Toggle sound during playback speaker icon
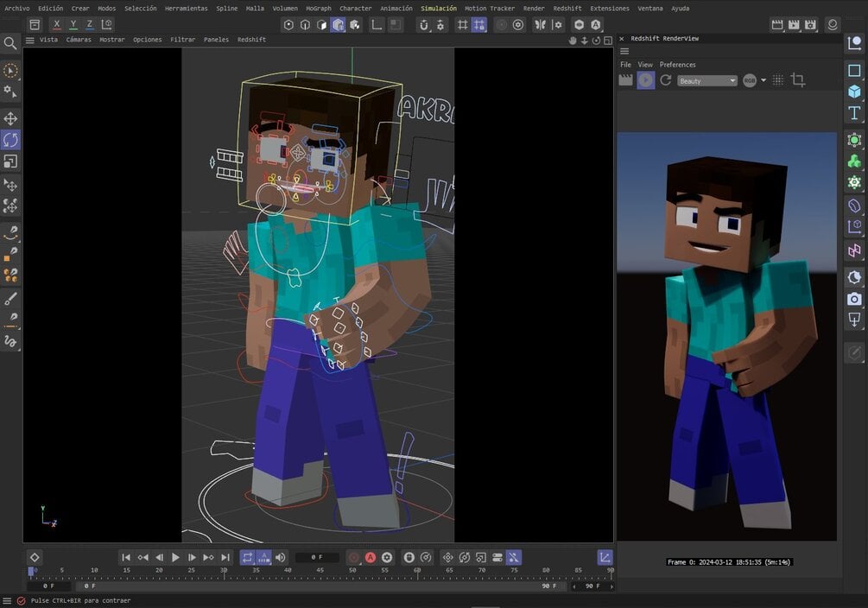Image resolution: width=868 pixels, height=608 pixels. (x=281, y=558)
